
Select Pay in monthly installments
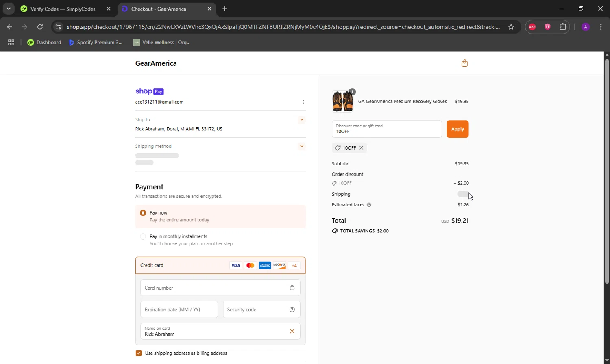[x=143, y=236]
